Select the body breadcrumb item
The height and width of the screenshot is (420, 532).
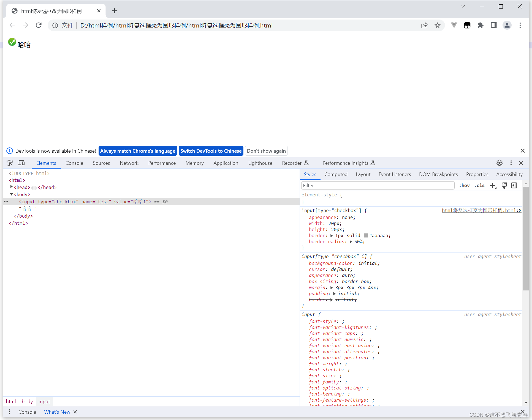tap(27, 401)
